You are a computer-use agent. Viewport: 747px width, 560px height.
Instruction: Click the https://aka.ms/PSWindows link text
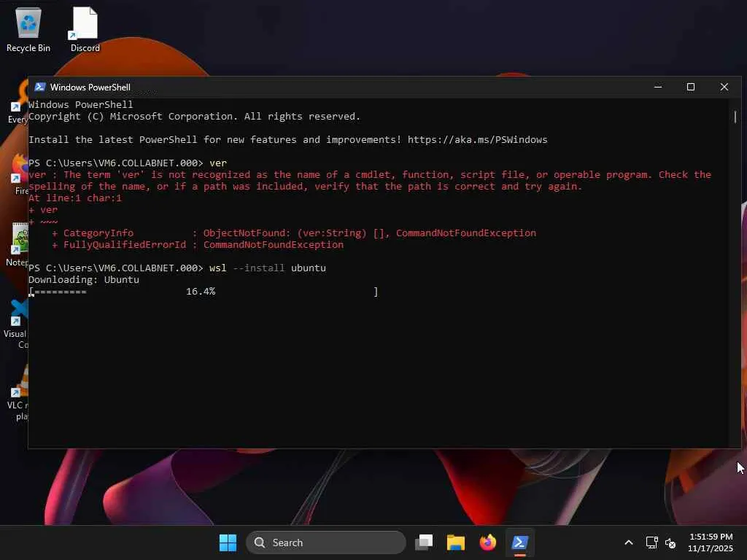tap(477, 139)
